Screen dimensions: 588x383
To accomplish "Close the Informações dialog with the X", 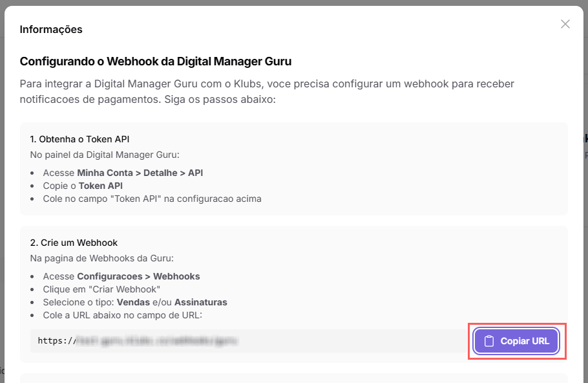I will (x=565, y=24).
